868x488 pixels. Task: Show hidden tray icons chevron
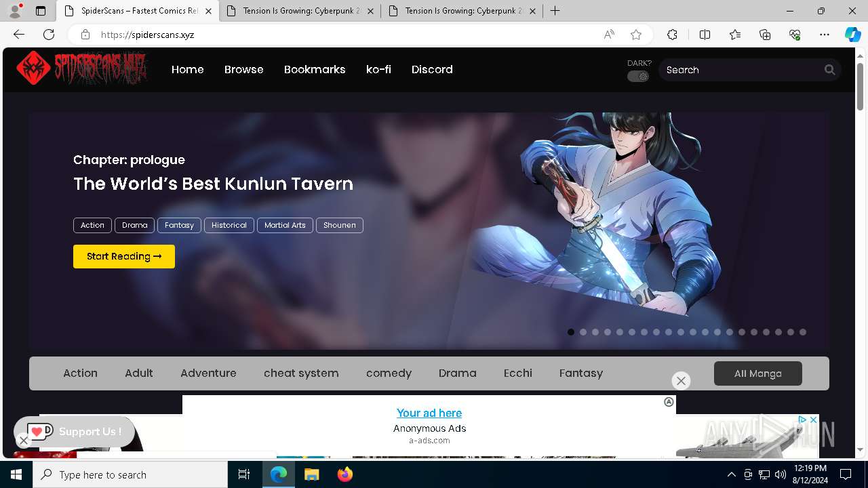731,474
